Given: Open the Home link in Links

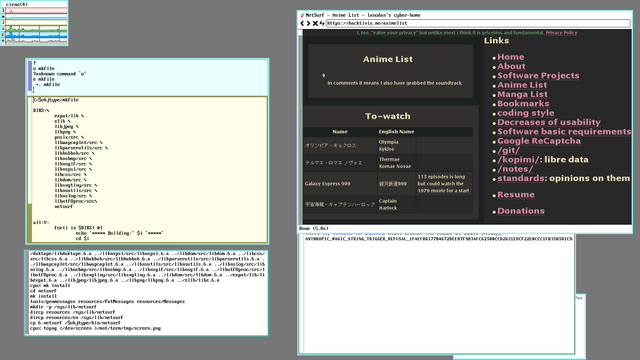Looking at the screenshot, I should pyautogui.click(x=511, y=57).
